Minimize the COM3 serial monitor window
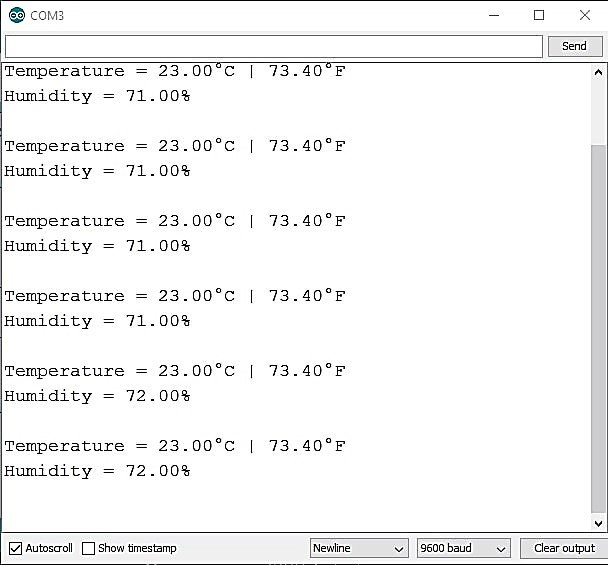The height and width of the screenshot is (565, 608). (494, 15)
